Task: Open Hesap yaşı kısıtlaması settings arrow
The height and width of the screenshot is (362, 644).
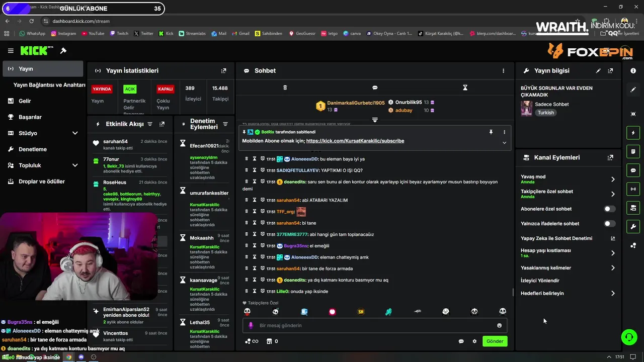Action: 613,253
